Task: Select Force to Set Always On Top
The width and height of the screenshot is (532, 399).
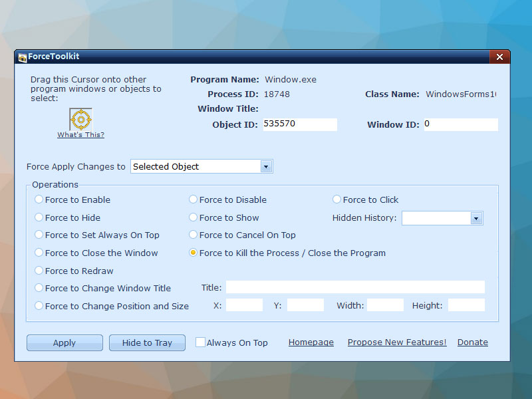Action: (39, 235)
